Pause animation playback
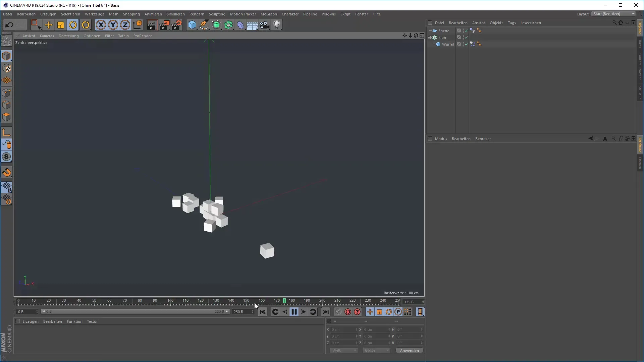Image resolution: width=644 pixels, height=362 pixels. pyautogui.click(x=294, y=312)
